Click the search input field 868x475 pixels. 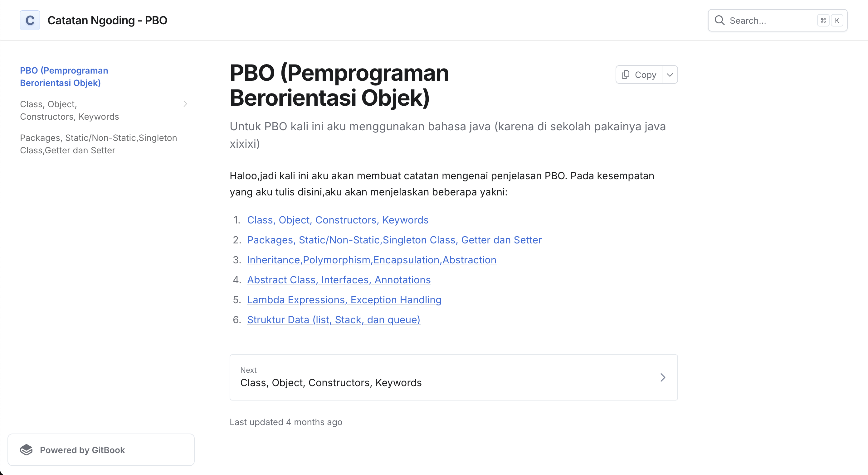(x=768, y=20)
